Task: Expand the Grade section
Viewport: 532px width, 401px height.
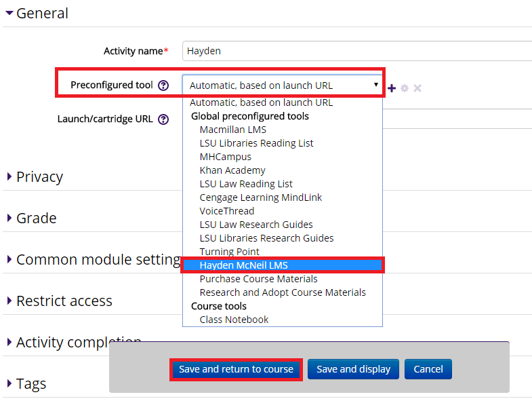Action: (x=32, y=218)
